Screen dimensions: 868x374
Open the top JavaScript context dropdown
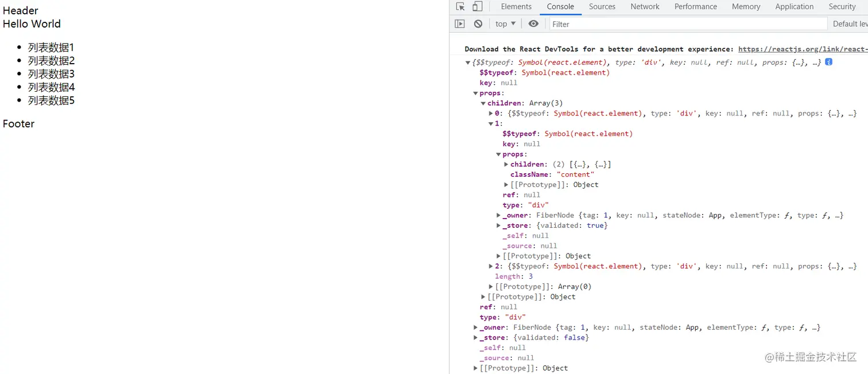[505, 24]
